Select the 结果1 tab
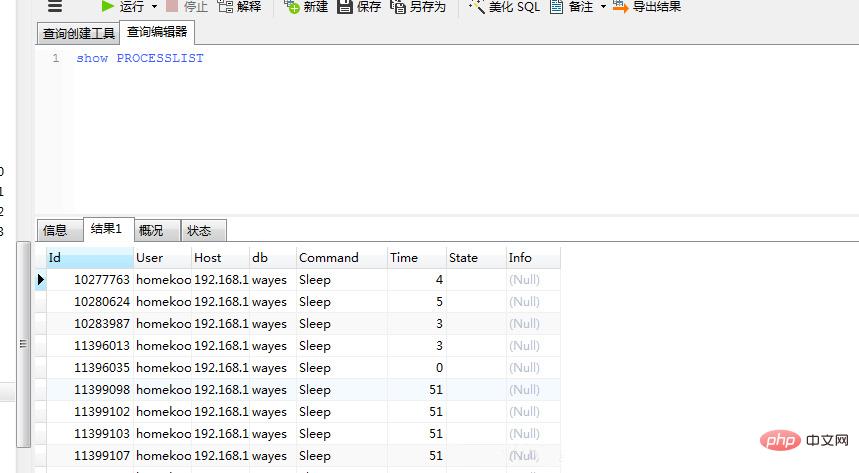Screen dimensions: 859x473 point(108,229)
